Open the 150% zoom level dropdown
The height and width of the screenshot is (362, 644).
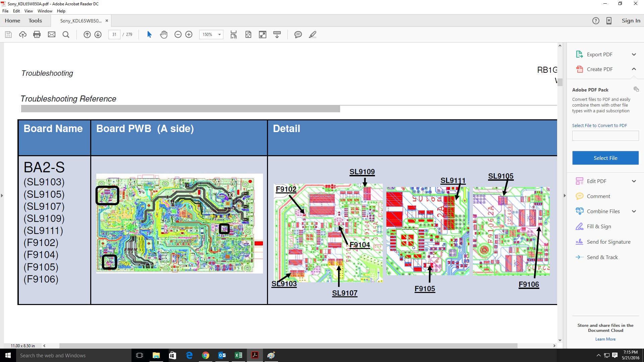click(x=219, y=35)
